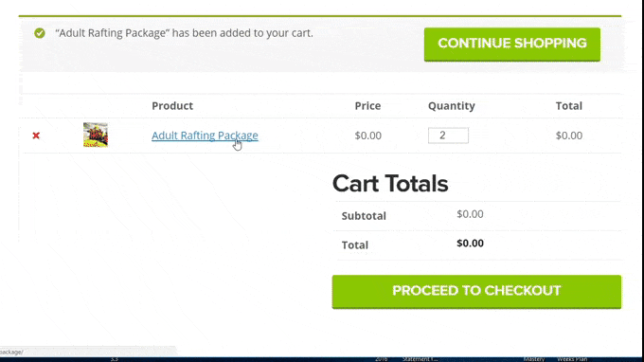Open the 3.3 item in the taskbar
644x362 pixels.
click(x=115, y=359)
